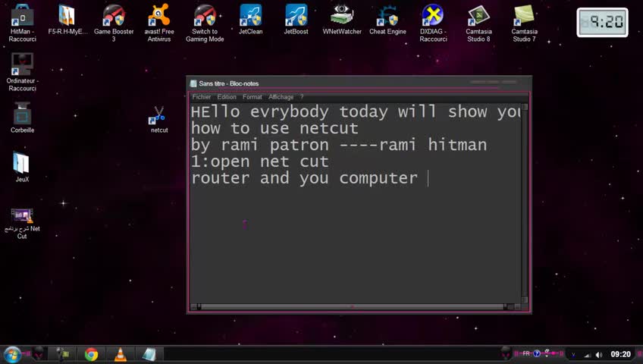Select the Corbeille recycle bin icon
The image size is (643, 364).
coord(22,118)
